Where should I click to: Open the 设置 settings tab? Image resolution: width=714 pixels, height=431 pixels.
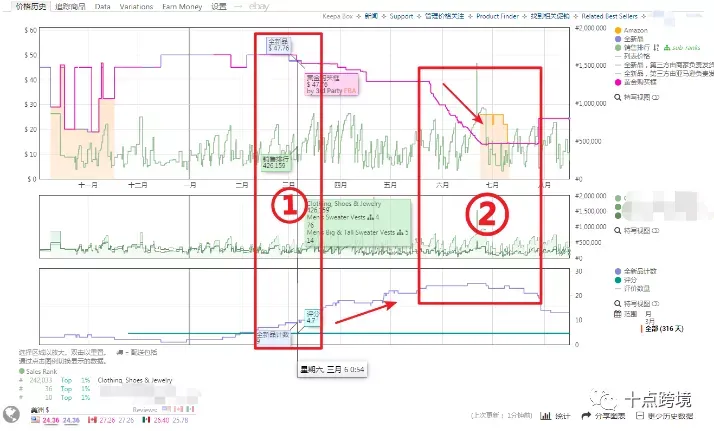[x=219, y=6]
